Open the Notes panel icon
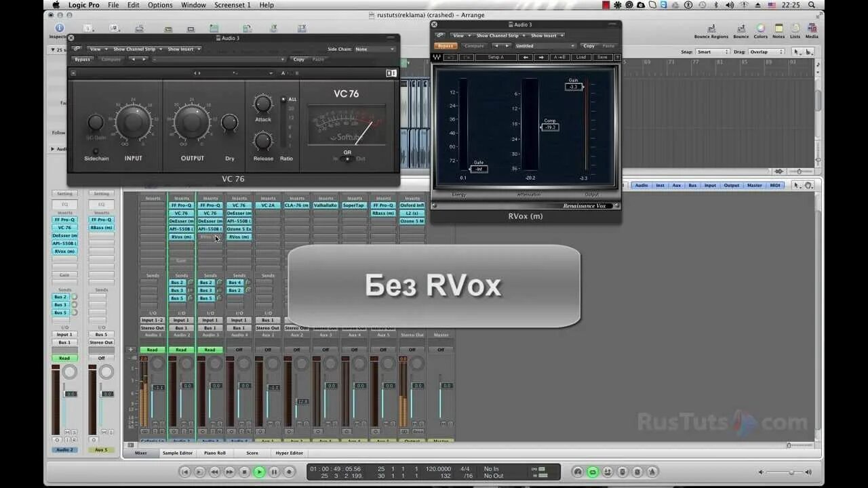Screen dimensions: 868x488 coord(778,29)
